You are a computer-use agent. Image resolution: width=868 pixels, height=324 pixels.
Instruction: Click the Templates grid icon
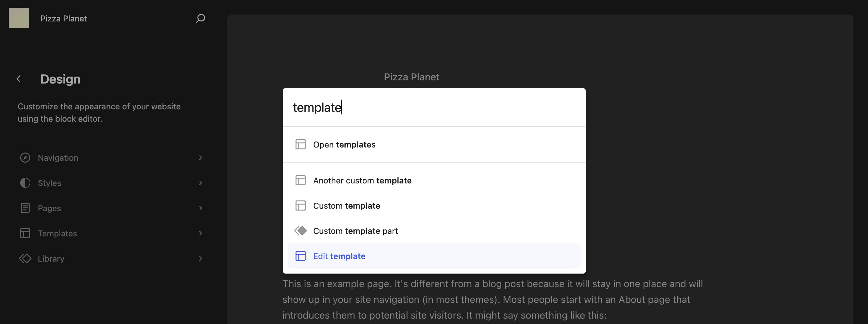(x=25, y=233)
